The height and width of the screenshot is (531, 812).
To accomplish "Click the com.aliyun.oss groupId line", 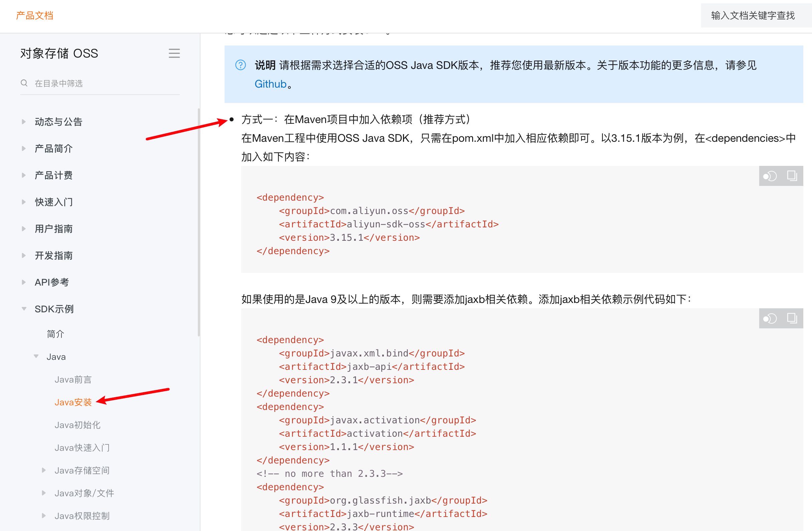I will coord(372,211).
